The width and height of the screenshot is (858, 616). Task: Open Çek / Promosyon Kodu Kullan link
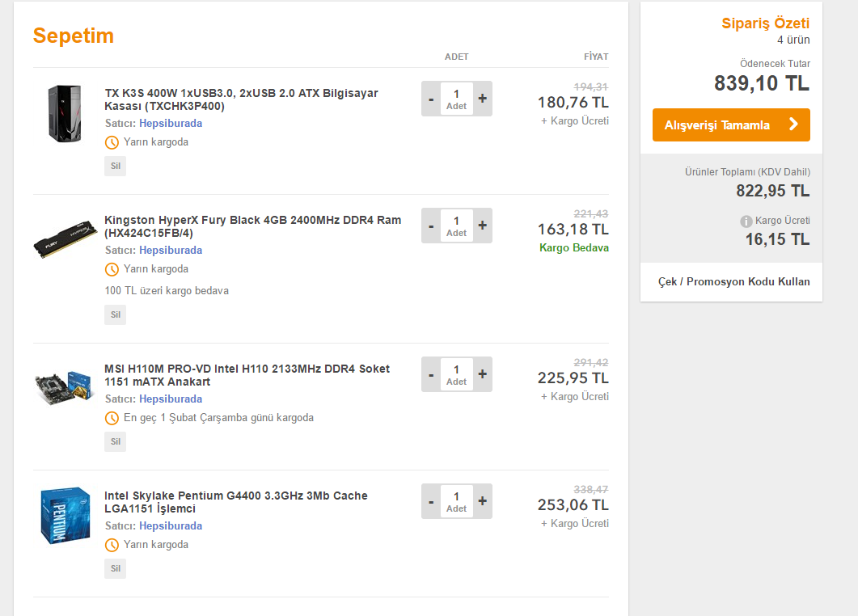coord(733,282)
